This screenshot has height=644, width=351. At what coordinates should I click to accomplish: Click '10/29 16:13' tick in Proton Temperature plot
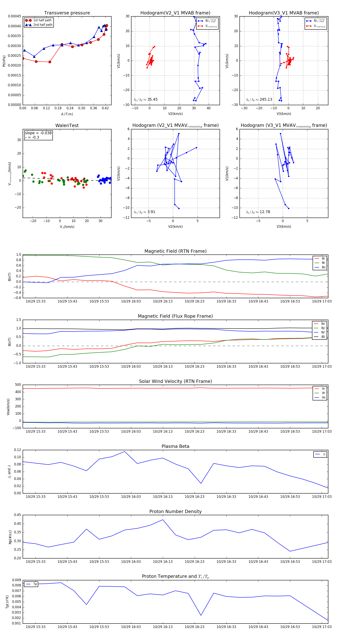pos(163,627)
